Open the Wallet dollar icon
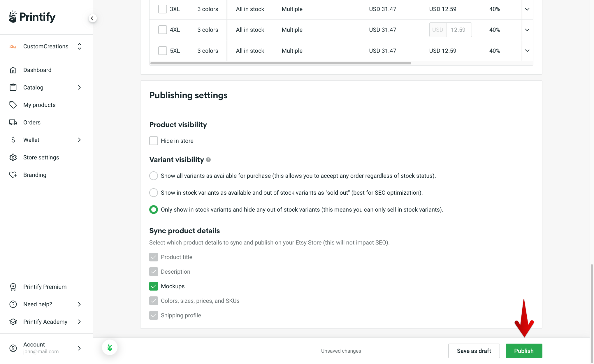 click(x=13, y=140)
